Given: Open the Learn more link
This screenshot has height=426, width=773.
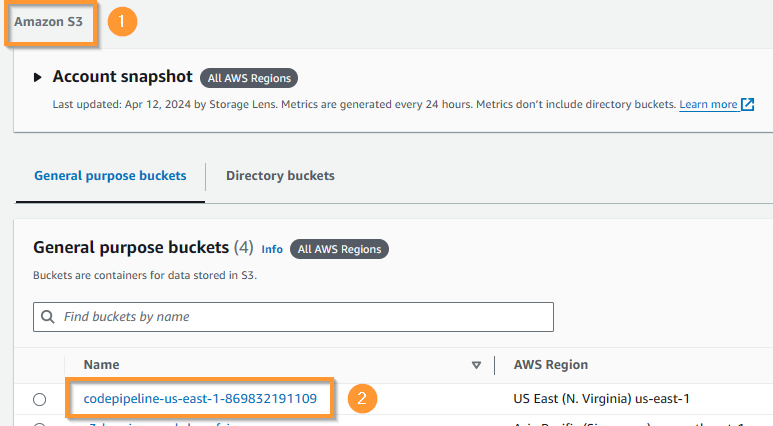Looking at the screenshot, I should (x=708, y=105).
